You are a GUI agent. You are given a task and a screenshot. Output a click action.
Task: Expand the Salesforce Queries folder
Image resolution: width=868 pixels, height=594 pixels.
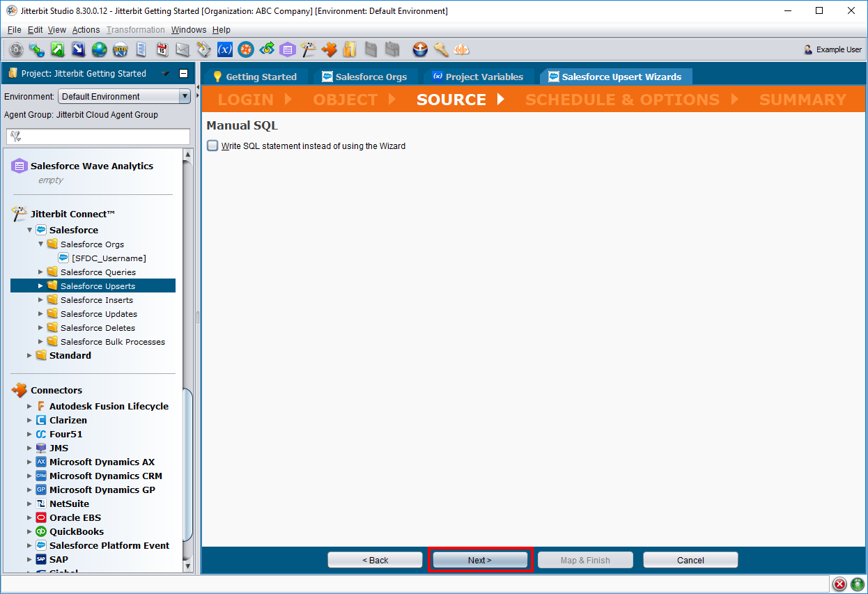tap(40, 272)
